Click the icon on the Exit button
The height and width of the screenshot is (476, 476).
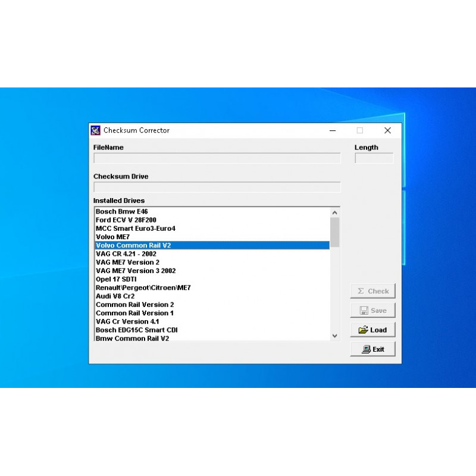click(365, 349)
